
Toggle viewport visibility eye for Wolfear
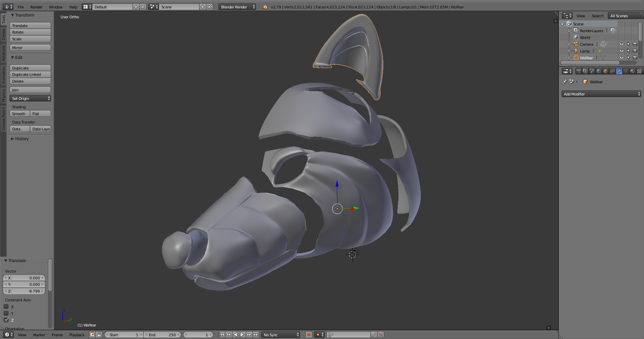(621, 58)
